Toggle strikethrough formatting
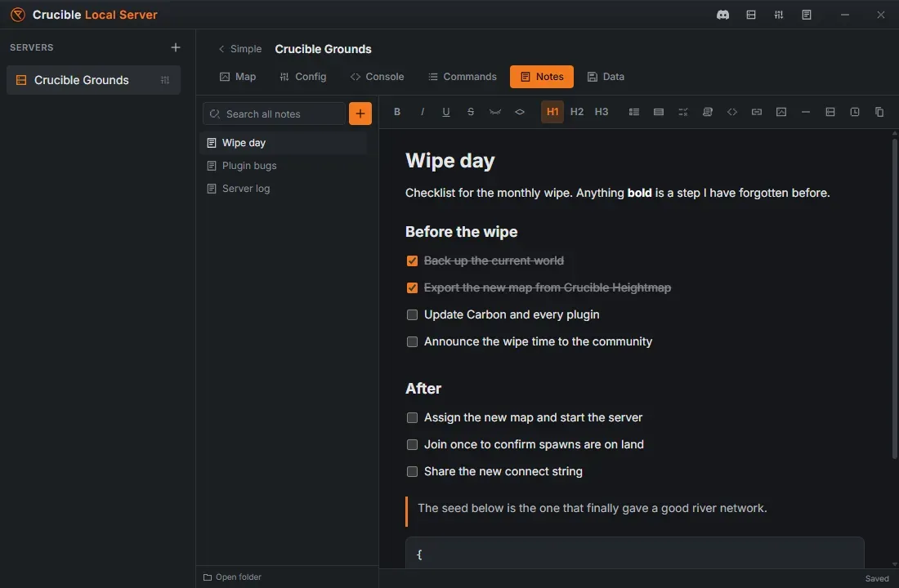The image size is (899, 588). point(471,112)
